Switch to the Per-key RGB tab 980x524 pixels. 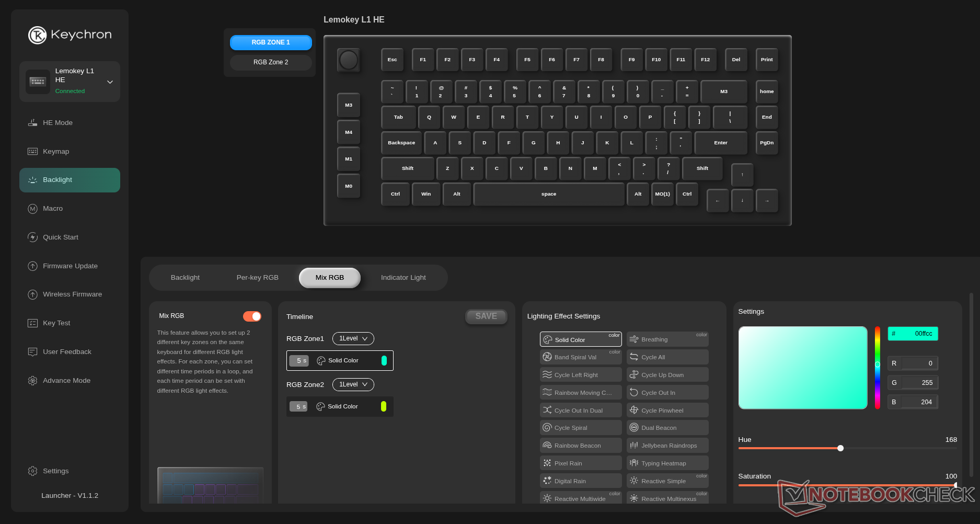click(257, 278)
